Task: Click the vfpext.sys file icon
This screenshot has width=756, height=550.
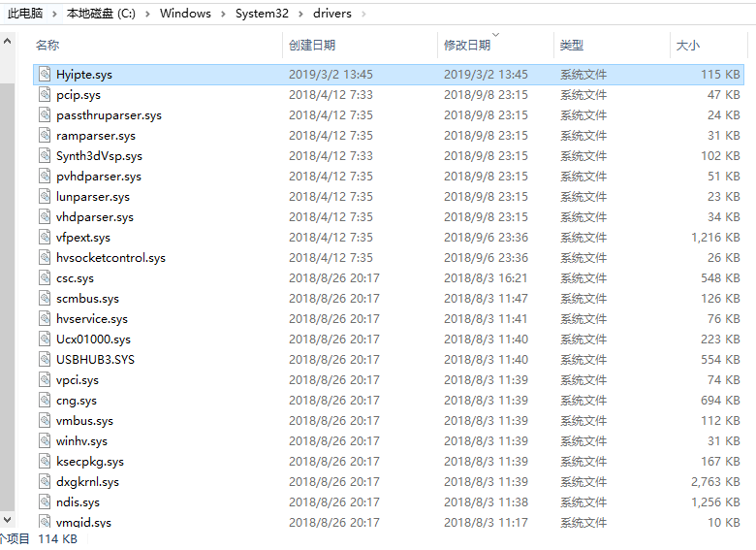Action: (45, 237)
